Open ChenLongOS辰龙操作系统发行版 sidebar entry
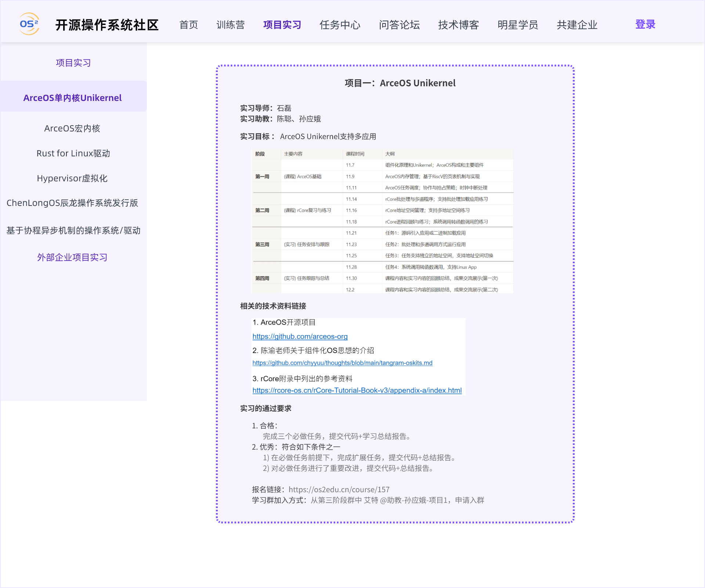The image size is (705, 588). click(x=72, y=203)
